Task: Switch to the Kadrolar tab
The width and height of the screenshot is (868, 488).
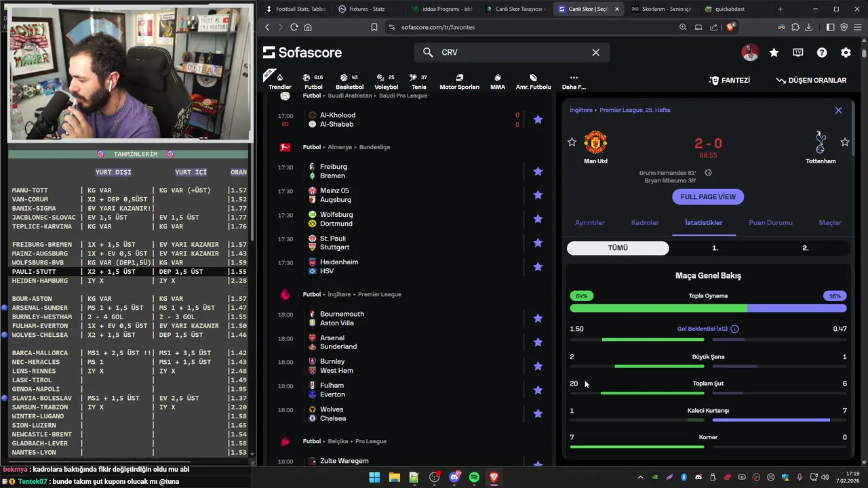Action: pos(645,222)
